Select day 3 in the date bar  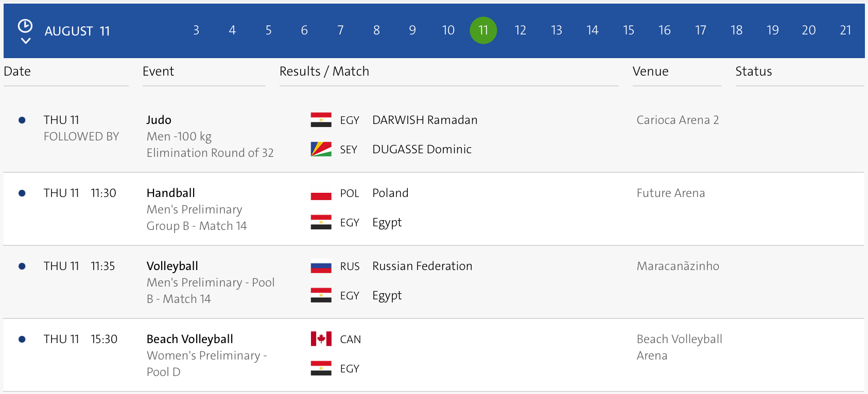click(196, 30)
